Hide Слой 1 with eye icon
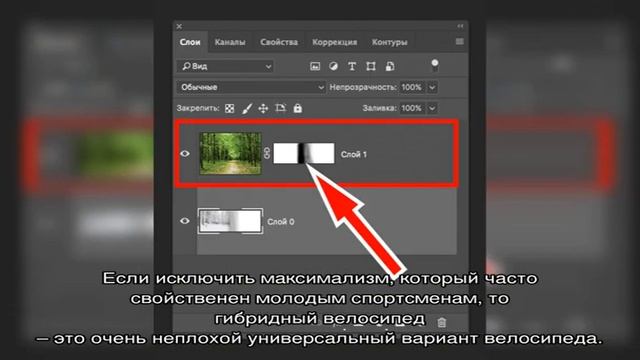 click(185, 154)
